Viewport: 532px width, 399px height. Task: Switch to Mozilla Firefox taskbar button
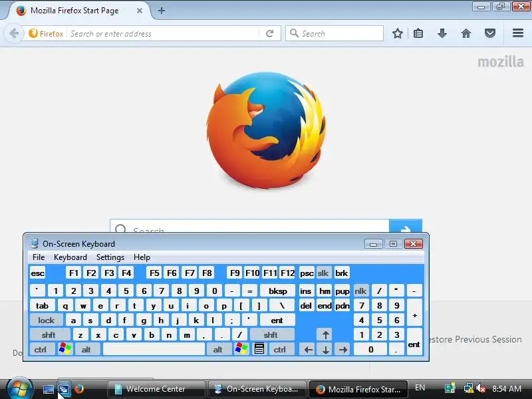[358, 389]
